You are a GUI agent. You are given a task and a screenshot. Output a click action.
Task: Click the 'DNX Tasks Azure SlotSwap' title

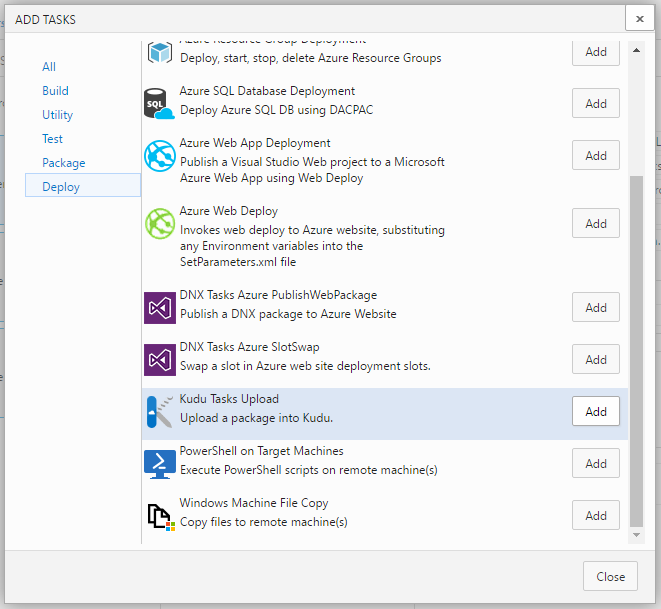click(250, 347)
